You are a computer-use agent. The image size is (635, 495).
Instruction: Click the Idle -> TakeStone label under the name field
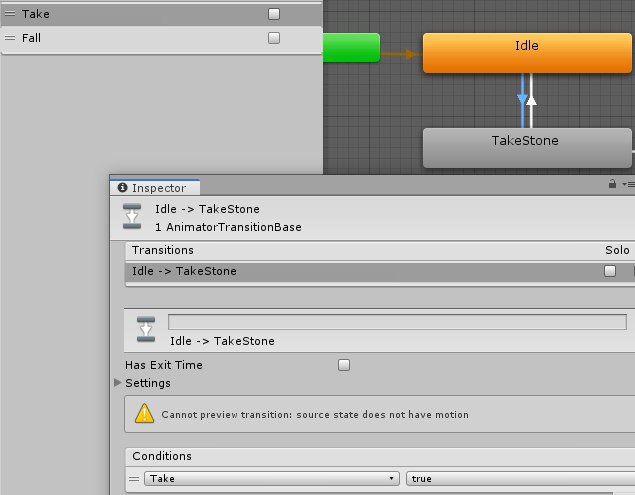point(222,341)
